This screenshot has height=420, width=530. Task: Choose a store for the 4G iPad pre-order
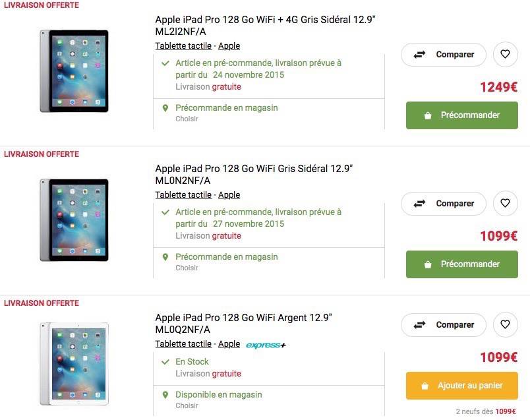[187, 119]
